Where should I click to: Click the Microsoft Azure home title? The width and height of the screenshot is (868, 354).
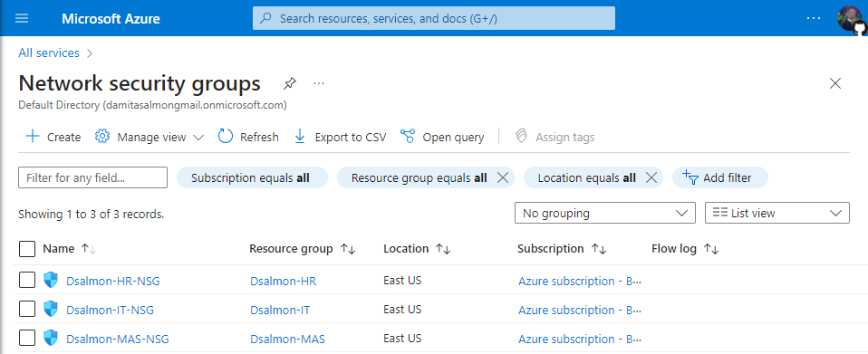pyautogui.click(x=111, y=19)
